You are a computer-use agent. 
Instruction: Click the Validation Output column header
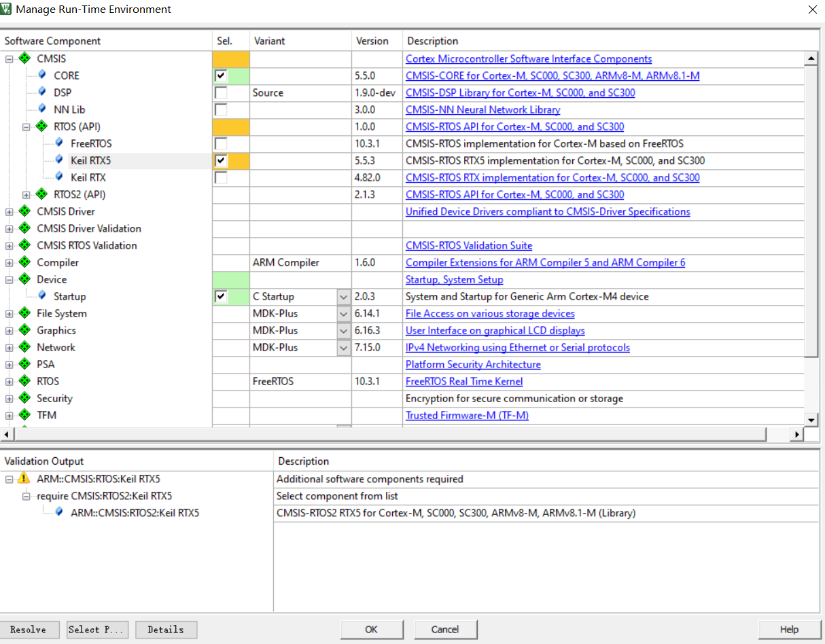[137, 461]
